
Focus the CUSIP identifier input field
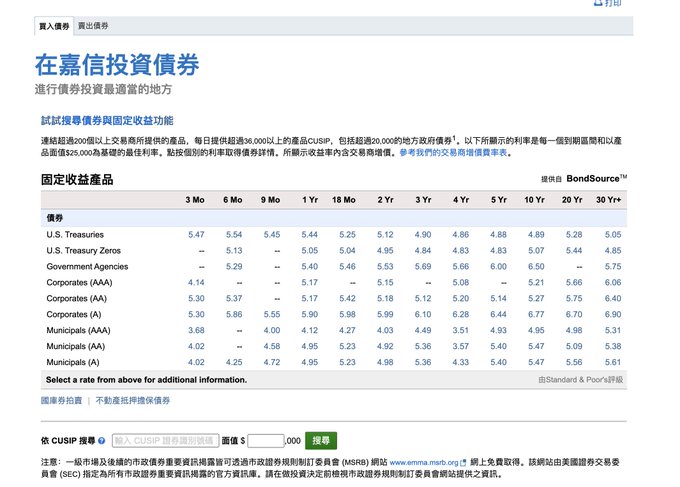(x=163, y=440)
